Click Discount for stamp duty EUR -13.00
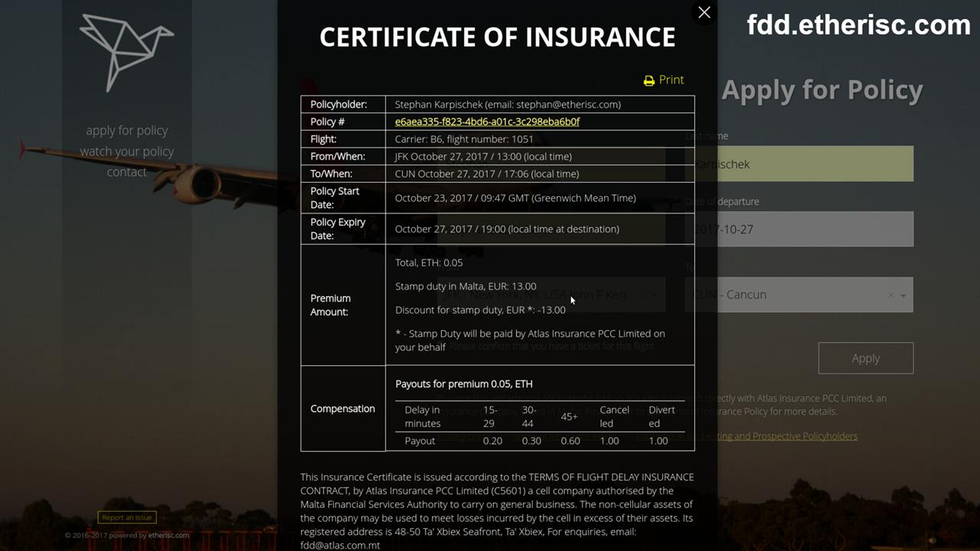The width and height of the screenshot is (980, 551). pos(480,310)
